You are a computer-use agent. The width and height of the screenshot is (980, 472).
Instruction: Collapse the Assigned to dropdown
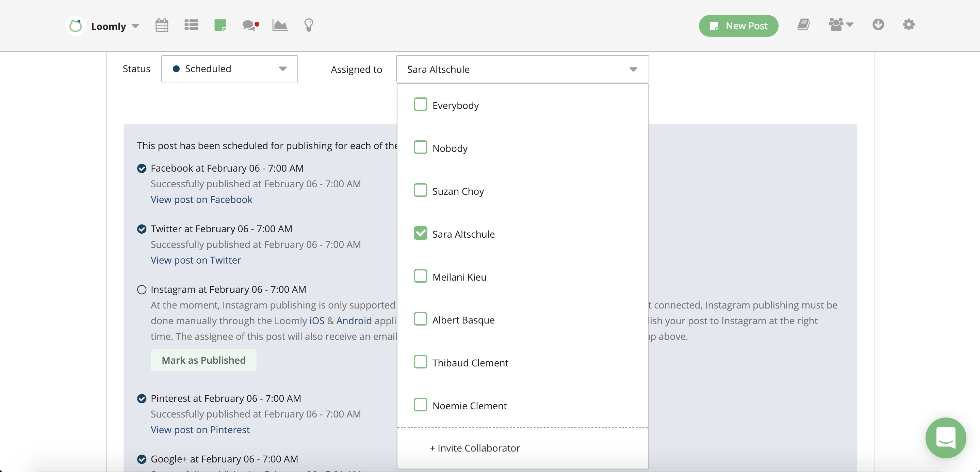pos(633,69)
